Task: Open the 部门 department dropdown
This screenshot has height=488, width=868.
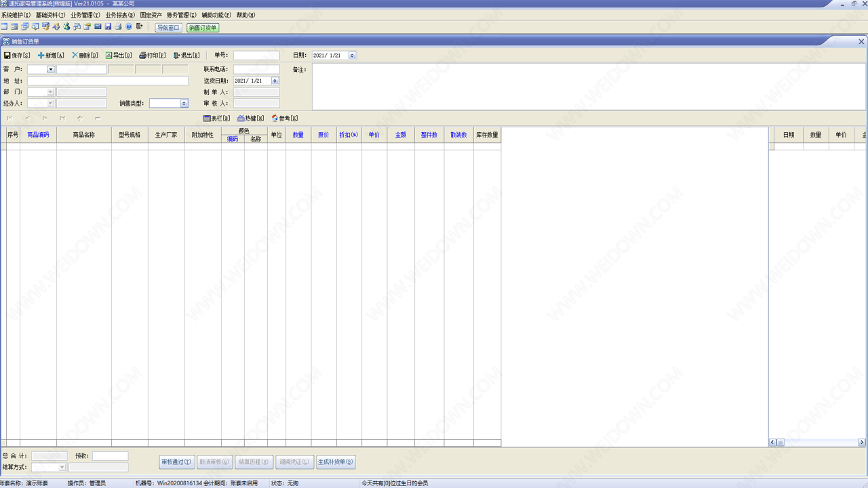Action: coord(50,92)
